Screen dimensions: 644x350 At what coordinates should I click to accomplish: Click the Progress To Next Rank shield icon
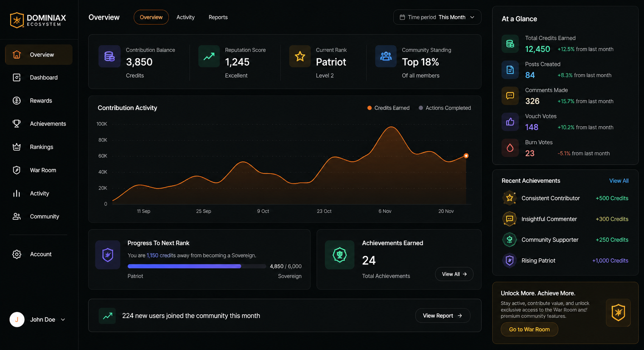tap(108, 255)
